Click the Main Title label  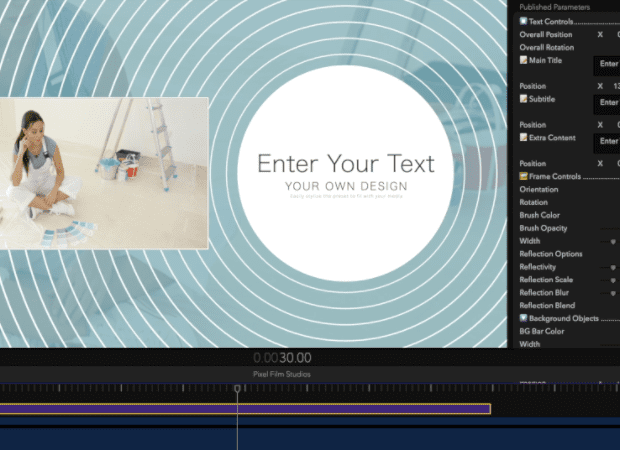coord(545,60)
